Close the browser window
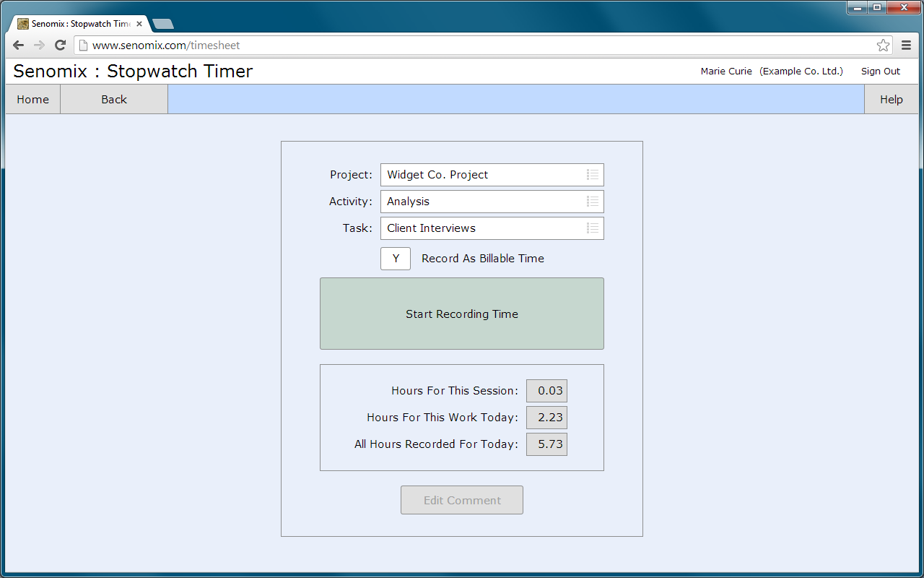Image resolution: width=924 pixels, height=578 pixels. point(903,7)
